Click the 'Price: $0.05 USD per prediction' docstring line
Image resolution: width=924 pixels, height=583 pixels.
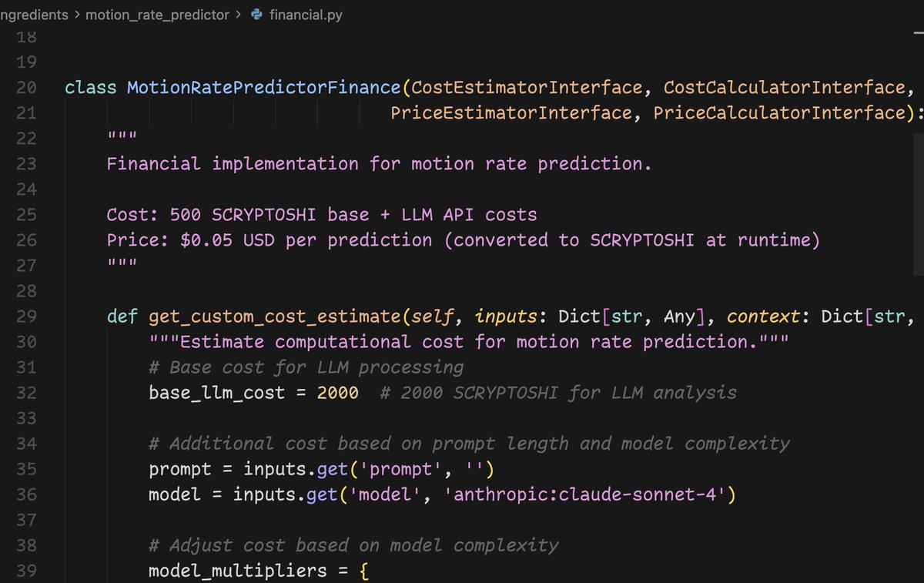click(464, 240)
